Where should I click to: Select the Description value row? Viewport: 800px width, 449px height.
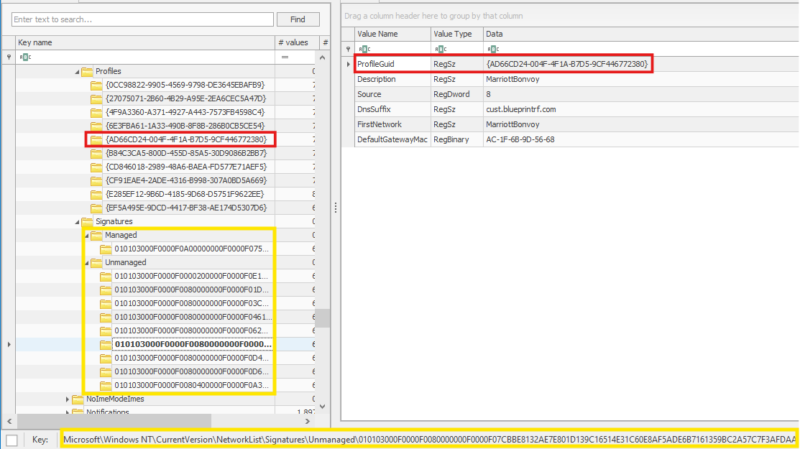tap(381, 79)
